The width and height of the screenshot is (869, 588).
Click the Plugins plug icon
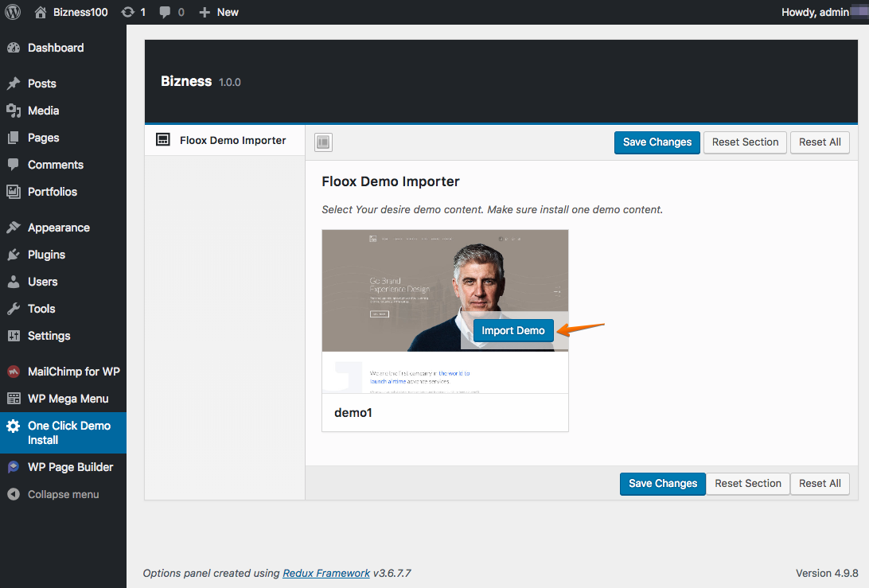tap(14, 255)
